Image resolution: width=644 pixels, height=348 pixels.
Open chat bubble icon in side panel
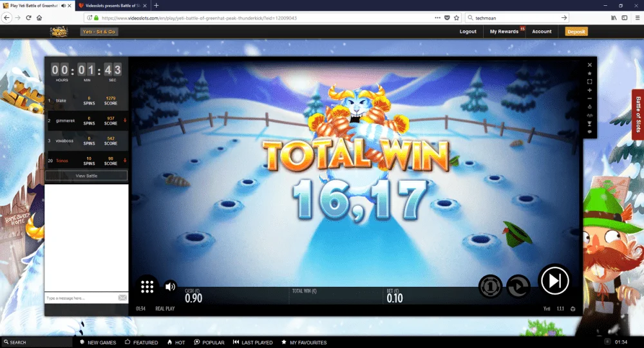[x=589, y=132]
